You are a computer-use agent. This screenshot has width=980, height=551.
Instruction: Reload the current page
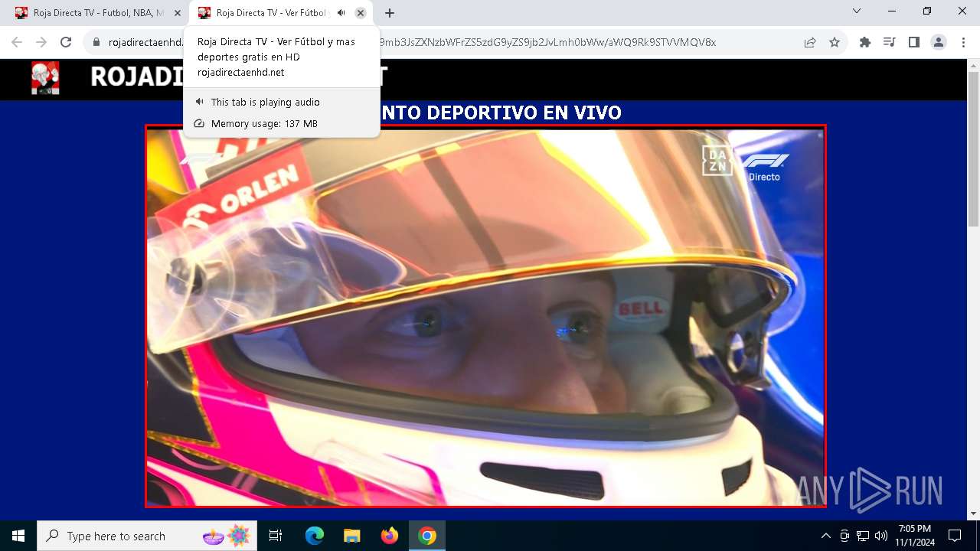tap(66, 42)
